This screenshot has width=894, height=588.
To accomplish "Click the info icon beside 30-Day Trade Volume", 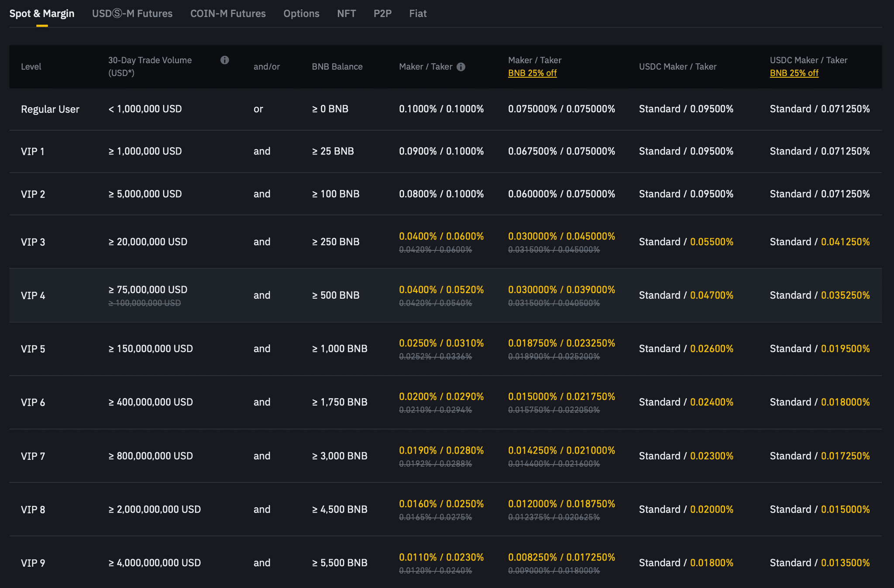I will pyautogui.click(x=225, y=61).
